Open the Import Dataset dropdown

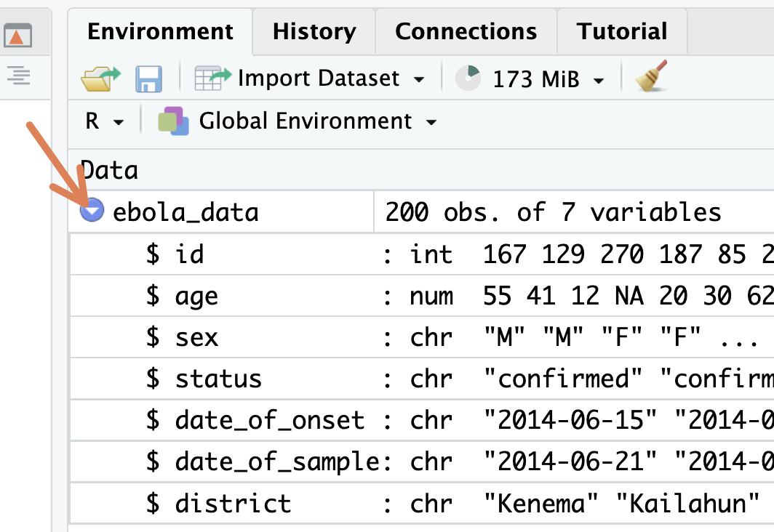pyautogui.click(x=418, y=79)
